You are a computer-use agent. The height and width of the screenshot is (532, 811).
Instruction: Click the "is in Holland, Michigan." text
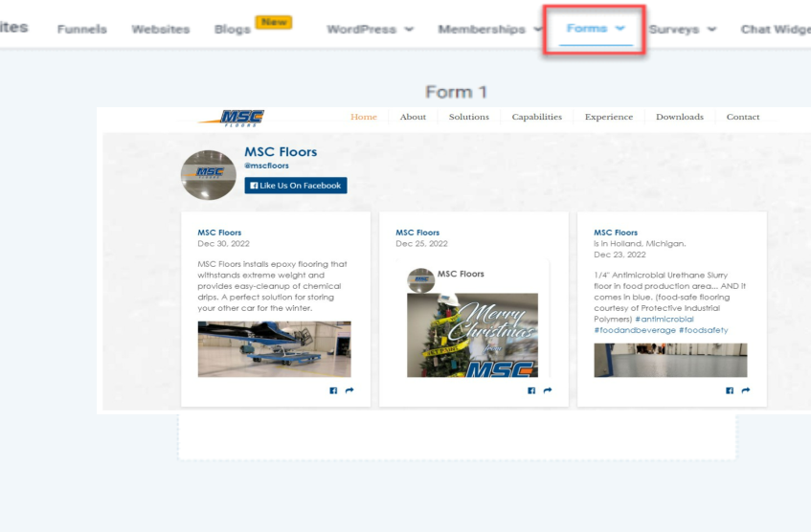[x=640, y=243]
